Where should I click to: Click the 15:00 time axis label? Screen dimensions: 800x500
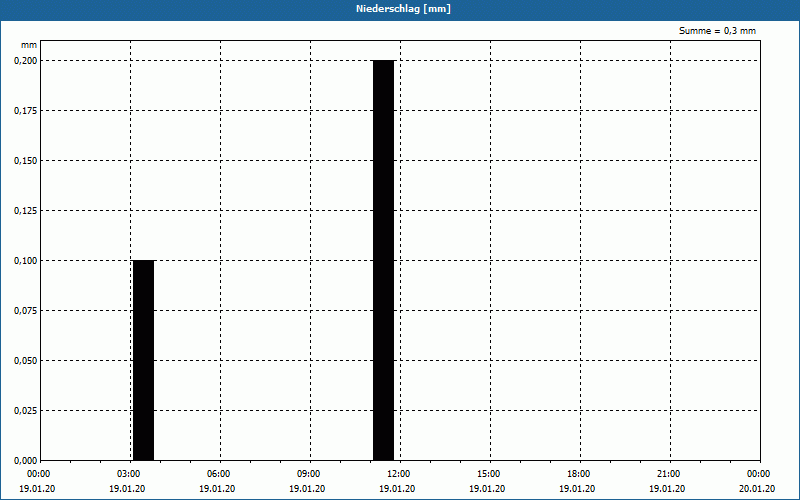coord(488,474)
